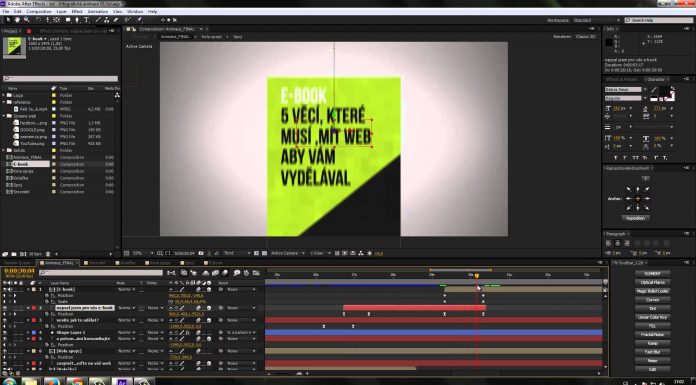Toggle Scale stopwatch under [E-book] layer

[x=47, y=302]
